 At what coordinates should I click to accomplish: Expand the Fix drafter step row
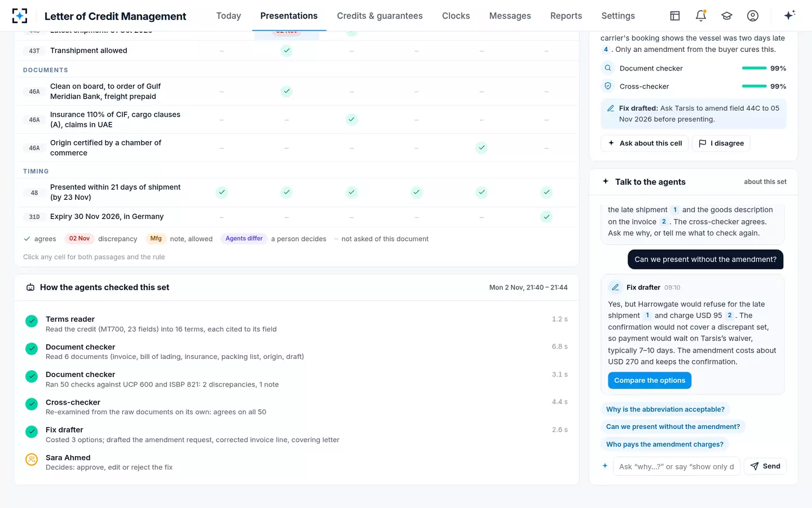point(297,435)
